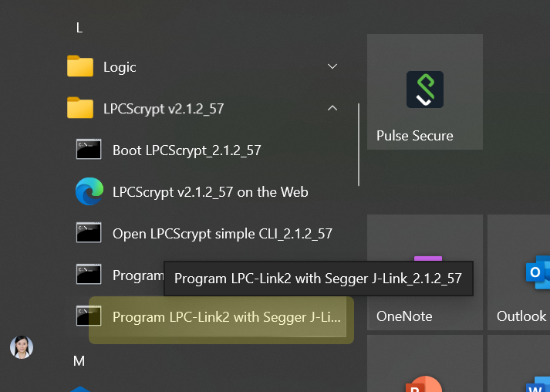The width and height of the screenshot is (550, 392).
Task: Click the Edge icon for LPCScrypt on the Web
Action: tap(89, 191)
